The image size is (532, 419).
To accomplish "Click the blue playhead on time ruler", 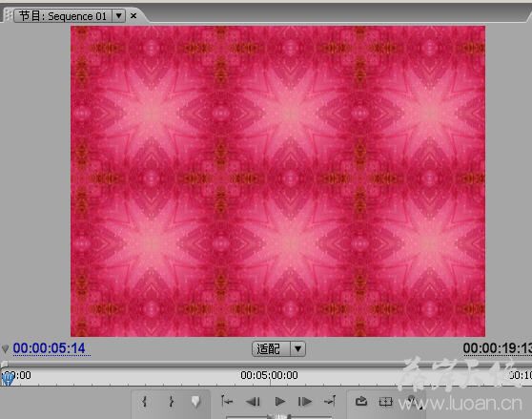I will [x=7, y=379].
